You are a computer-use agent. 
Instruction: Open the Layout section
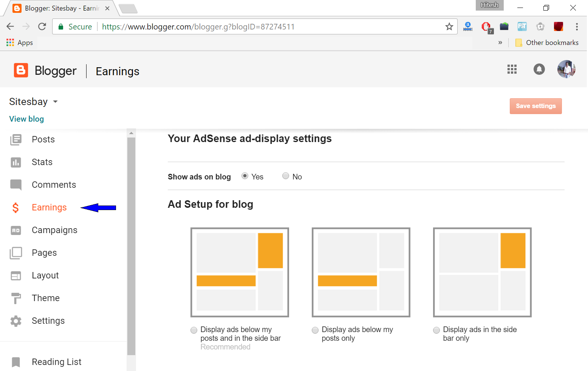click(x=45, y=275)
